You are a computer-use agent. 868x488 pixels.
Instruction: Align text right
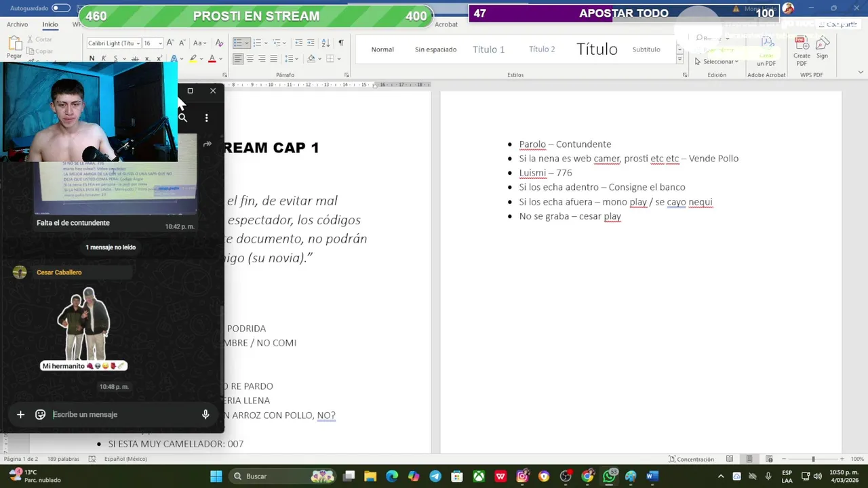point(262,59)
